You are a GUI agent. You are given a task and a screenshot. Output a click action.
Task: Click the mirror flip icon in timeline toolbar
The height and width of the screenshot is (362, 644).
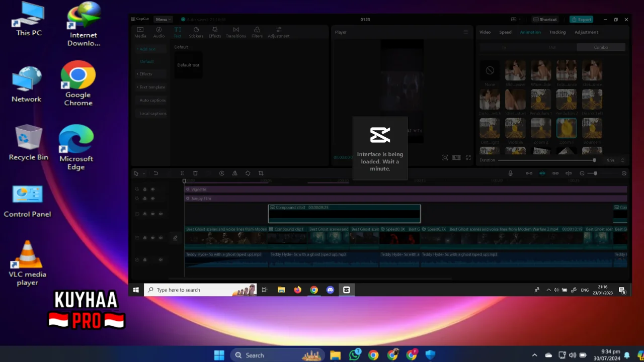[234, 173]
